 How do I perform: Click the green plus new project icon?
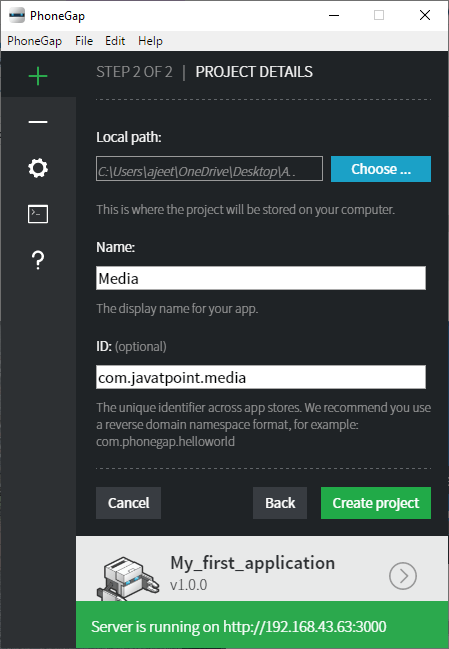click(x=38, y=76)
